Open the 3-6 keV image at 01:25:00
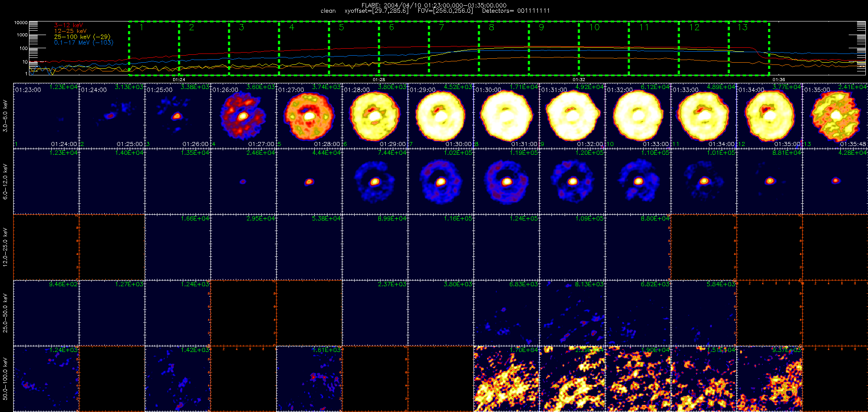Image resolution: width=868 pixels, height=412 pixels. [x=178, y=116]
